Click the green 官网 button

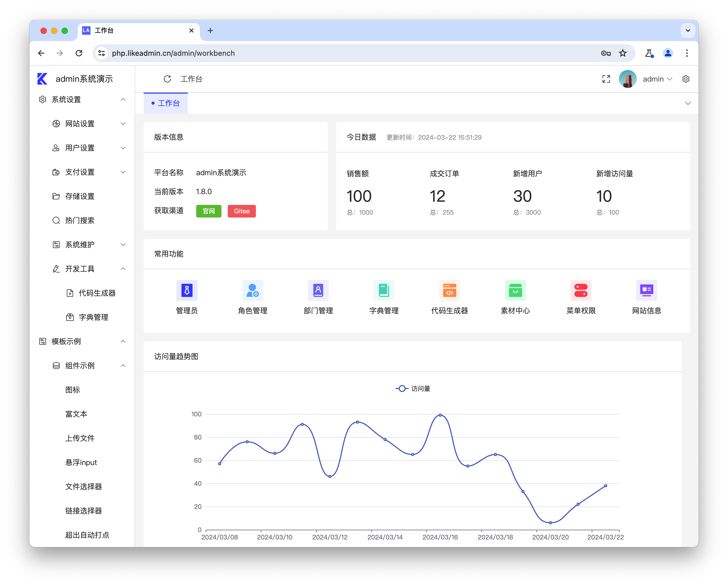(x=208, y=211)
